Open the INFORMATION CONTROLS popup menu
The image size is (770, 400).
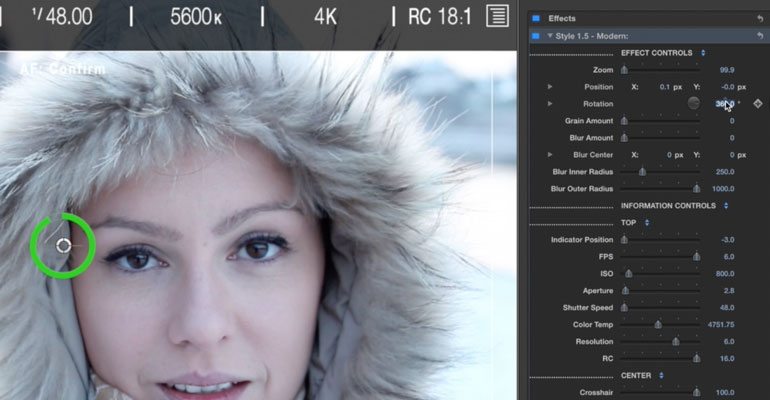tap(726, 206)
